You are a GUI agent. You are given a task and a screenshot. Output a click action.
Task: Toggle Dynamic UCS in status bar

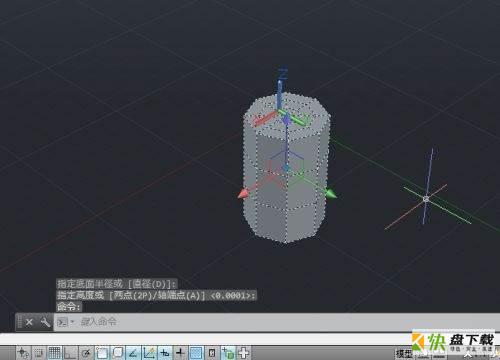tap(149, 353)
